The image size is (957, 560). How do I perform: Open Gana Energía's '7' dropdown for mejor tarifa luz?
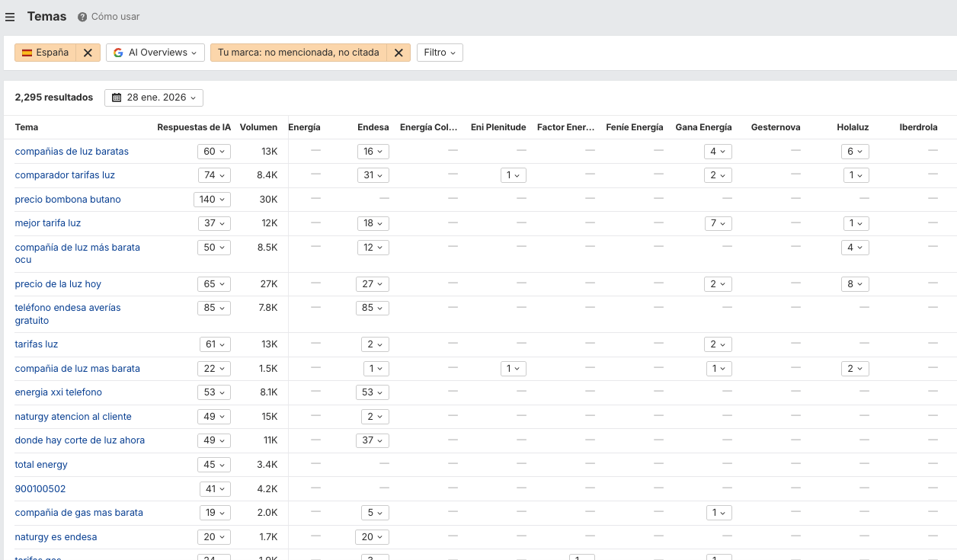point(718,223)
